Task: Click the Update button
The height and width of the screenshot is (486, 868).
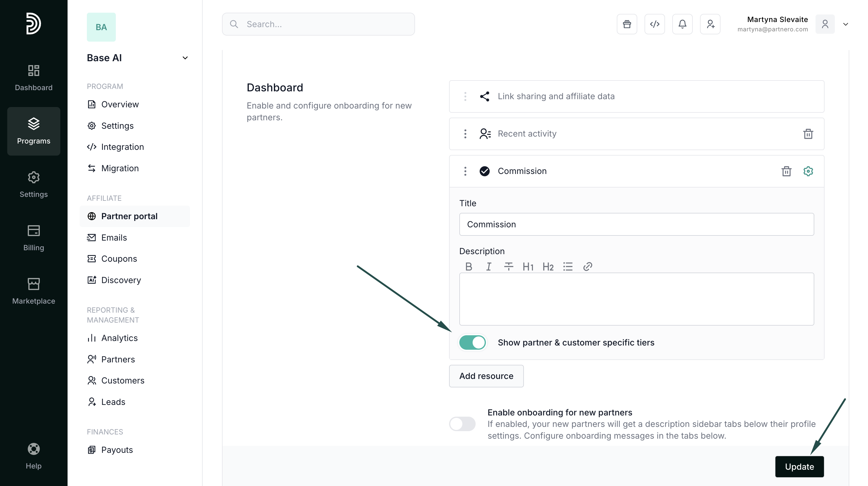Action: pos(799,466)
